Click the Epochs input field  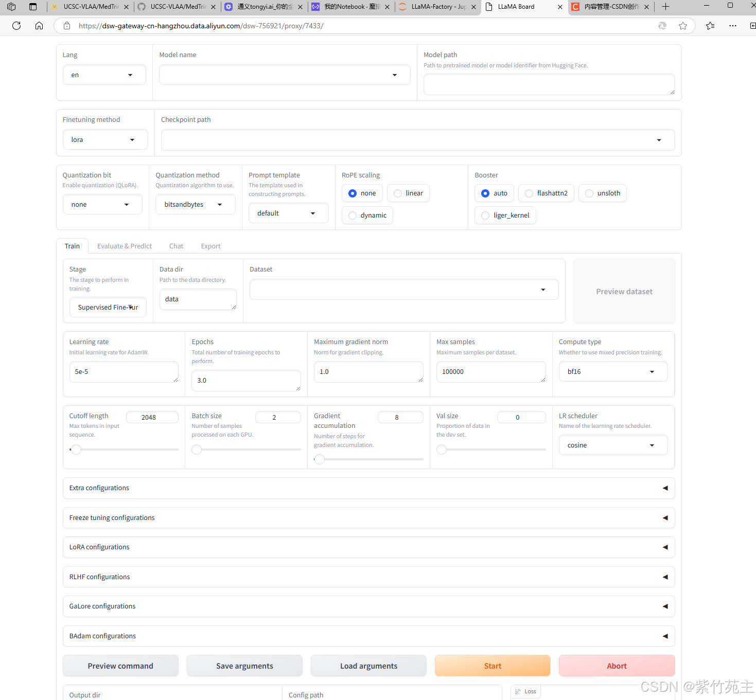[x=246, y=381]
